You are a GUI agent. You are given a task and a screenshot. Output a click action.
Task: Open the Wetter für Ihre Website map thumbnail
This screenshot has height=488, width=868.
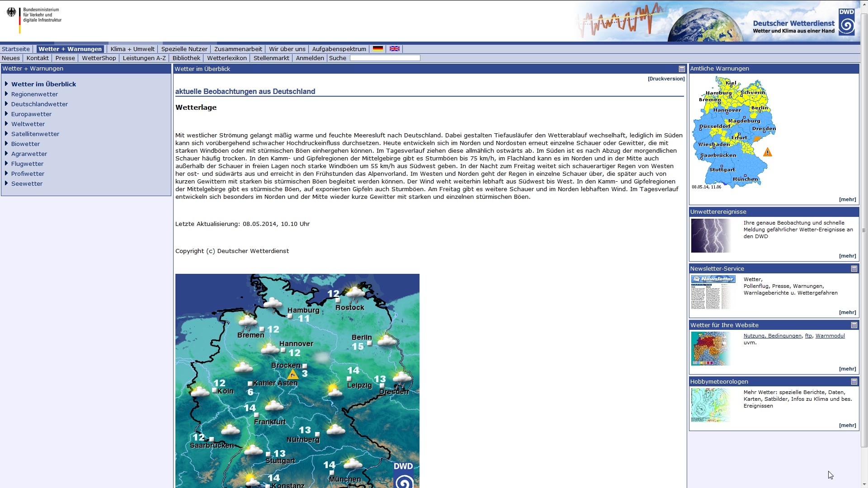click(x=711, y=348)
